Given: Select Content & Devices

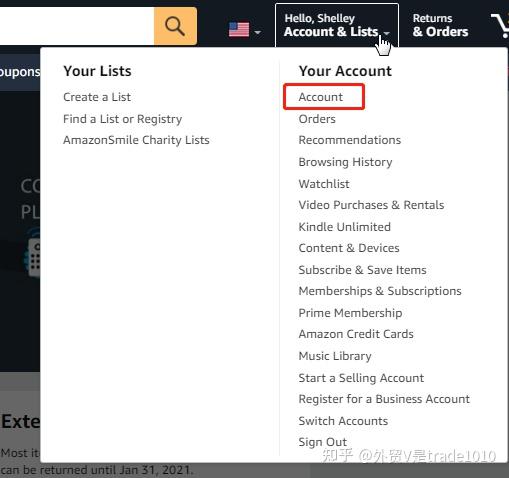Looking at the screenshot, I should click(x=349, y=248).
